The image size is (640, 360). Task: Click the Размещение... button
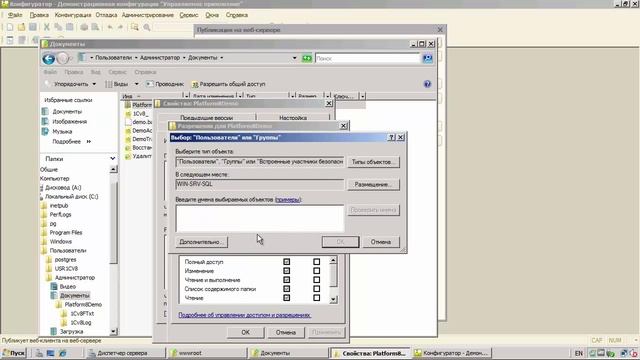373,184
